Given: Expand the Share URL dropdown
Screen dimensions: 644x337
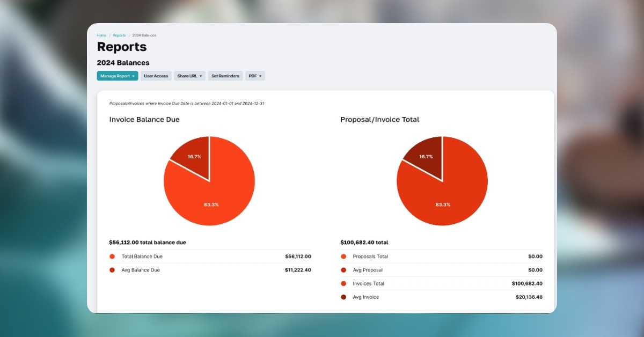Looking at the screenshot, I should (x=190, y=76).
